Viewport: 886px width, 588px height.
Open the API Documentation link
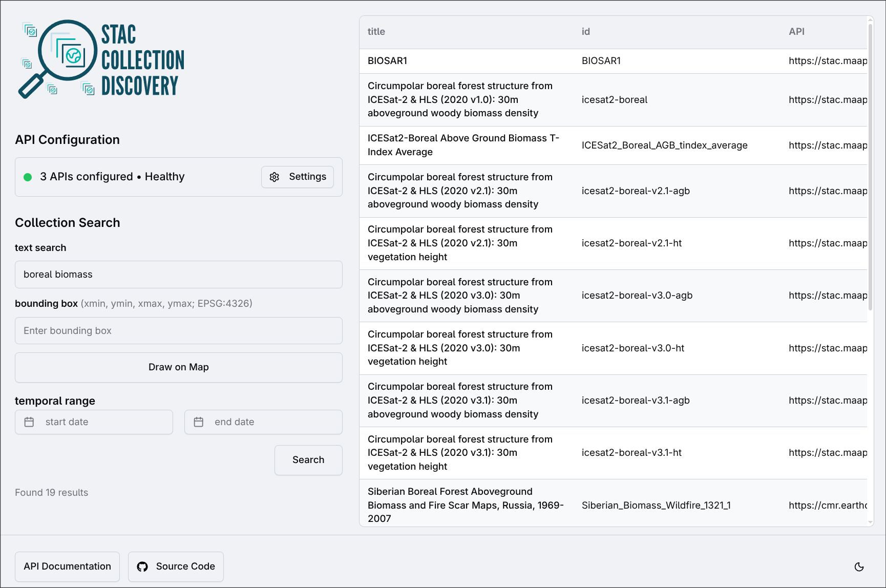[x=67, y=566]
